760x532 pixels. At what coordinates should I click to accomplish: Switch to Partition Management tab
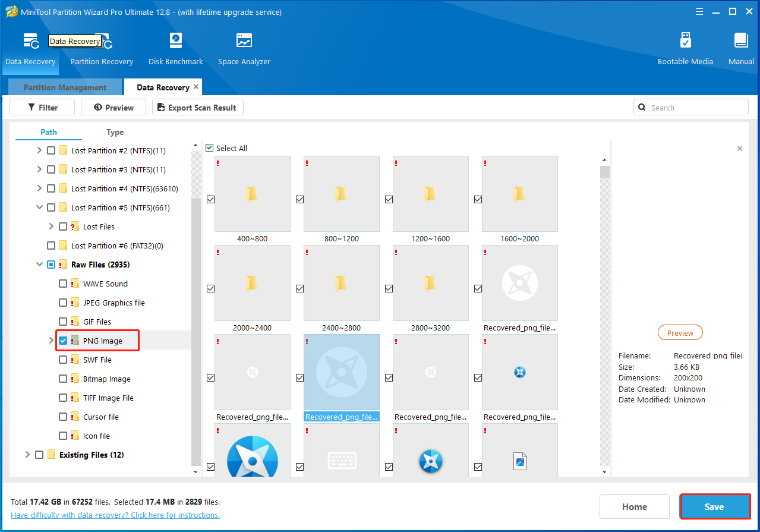(x=65, y=87)
